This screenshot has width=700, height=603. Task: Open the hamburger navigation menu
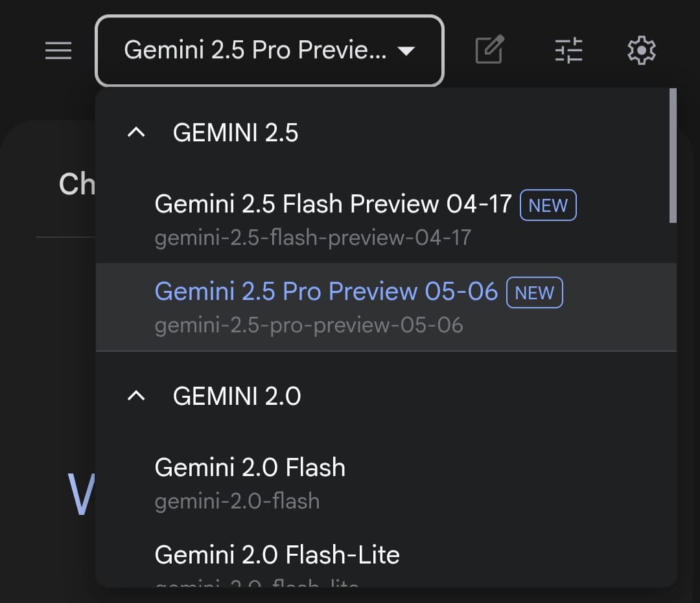[58, 51]
